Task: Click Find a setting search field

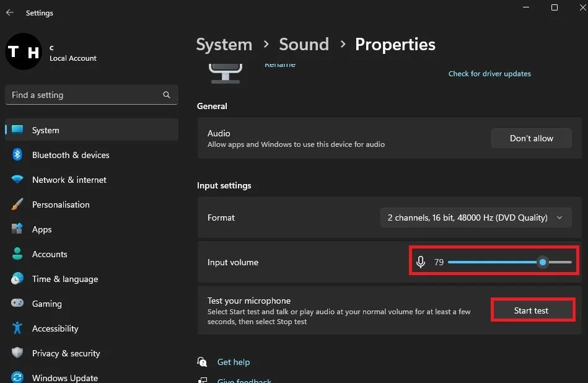Action: (x=92, y=95)
